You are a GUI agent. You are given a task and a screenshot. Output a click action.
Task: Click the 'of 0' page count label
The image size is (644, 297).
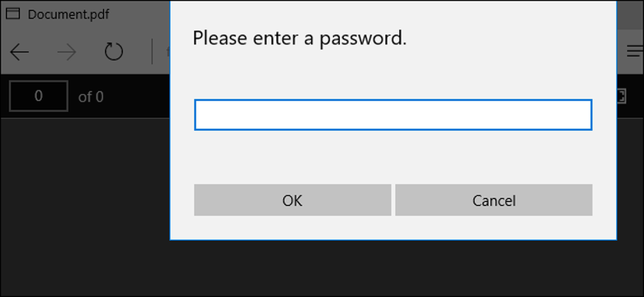pos(91,97)
